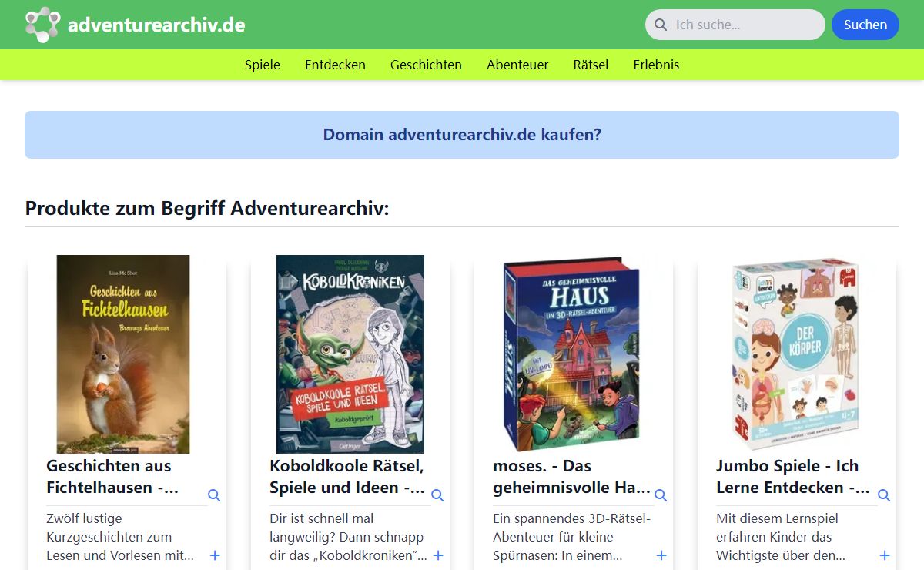The height and width of the screenshot is (570, 924).
Task: Click magnifier icon beside Geschichten aus Fichtelhausen title
Action: pyautogui.click(x=214, y=495)
